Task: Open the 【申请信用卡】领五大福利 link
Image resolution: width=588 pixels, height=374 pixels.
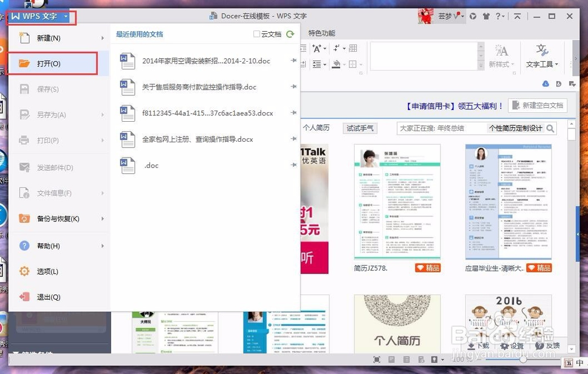Action: click(x=453, y=106)
